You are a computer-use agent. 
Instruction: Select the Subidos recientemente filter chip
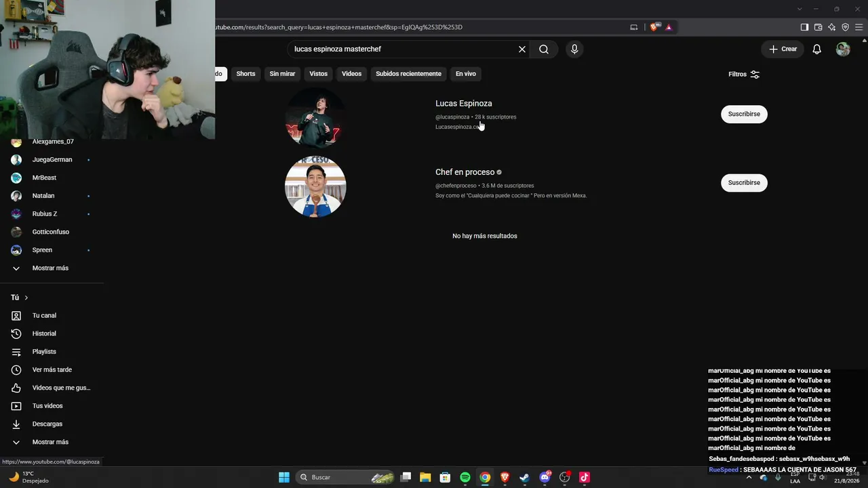pos(408,74)
